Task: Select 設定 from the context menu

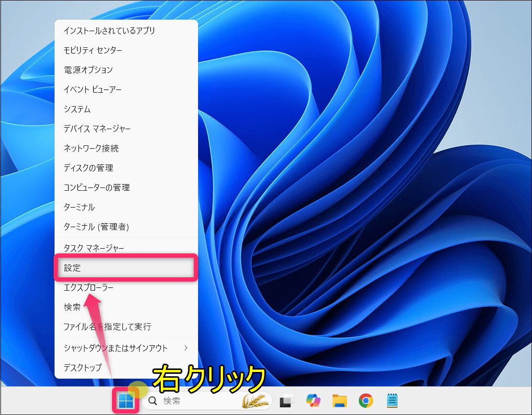Action: point(126,268)
